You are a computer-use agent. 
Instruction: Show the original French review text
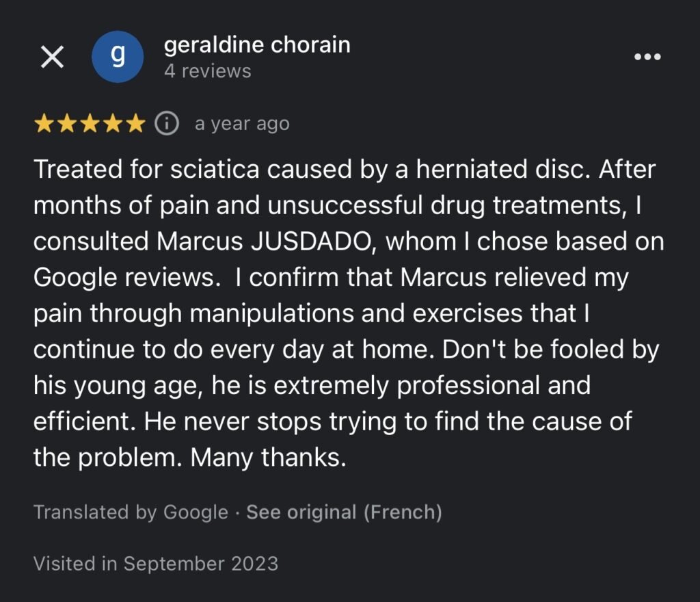tap(345, 512)
